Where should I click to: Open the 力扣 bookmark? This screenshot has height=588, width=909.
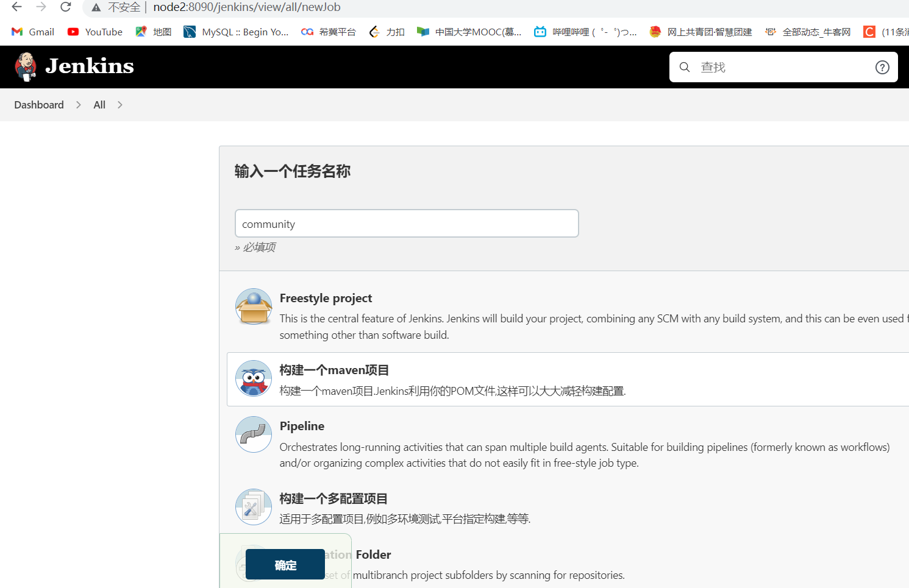pyautogui.click(x=387, y=32)
